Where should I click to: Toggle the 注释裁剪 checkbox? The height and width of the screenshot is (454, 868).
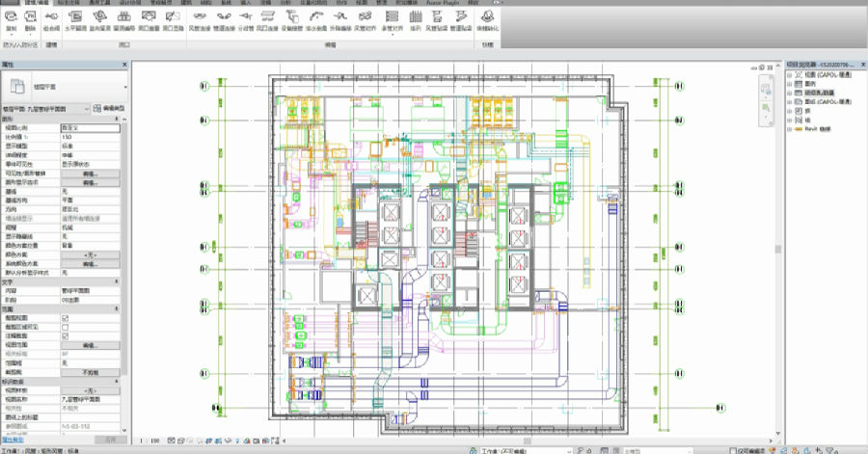click(x=65, y=335)
